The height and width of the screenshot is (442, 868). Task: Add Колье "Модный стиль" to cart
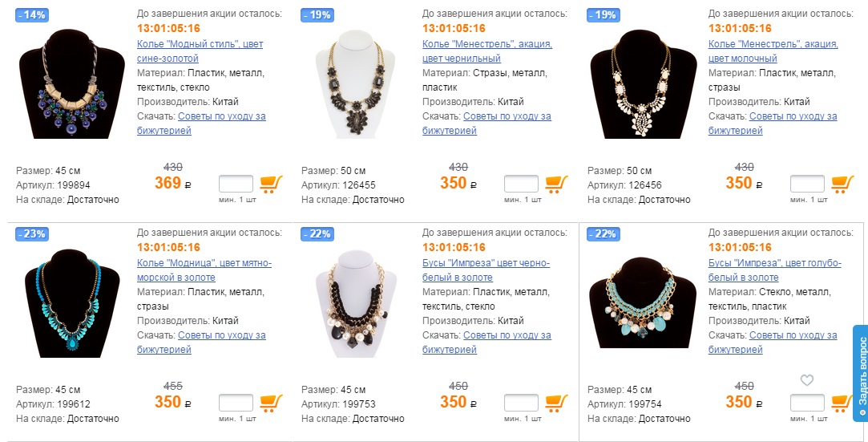(x=270, y=185)
